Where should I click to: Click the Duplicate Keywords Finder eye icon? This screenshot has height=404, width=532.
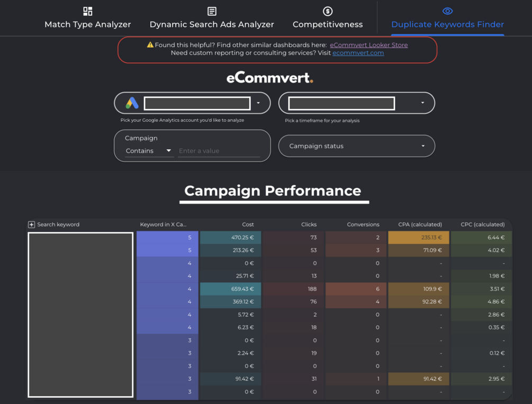click(447, 11)
